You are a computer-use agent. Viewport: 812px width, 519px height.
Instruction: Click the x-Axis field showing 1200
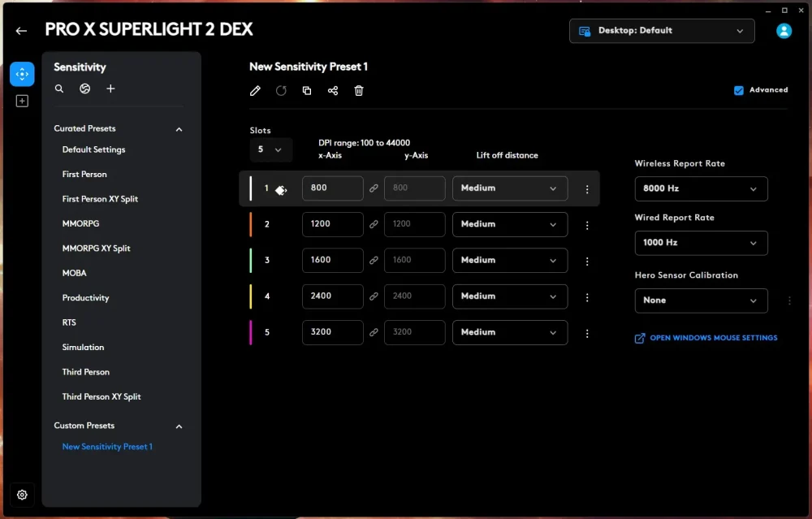tap(332, 224)
